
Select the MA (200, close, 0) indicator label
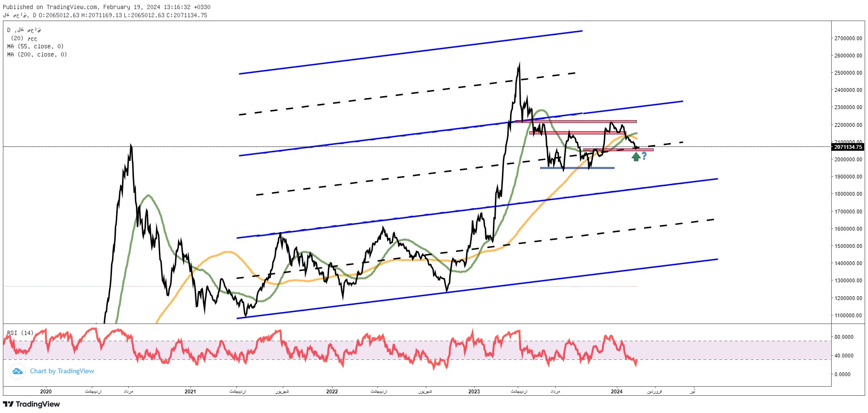tap(37, 55)
